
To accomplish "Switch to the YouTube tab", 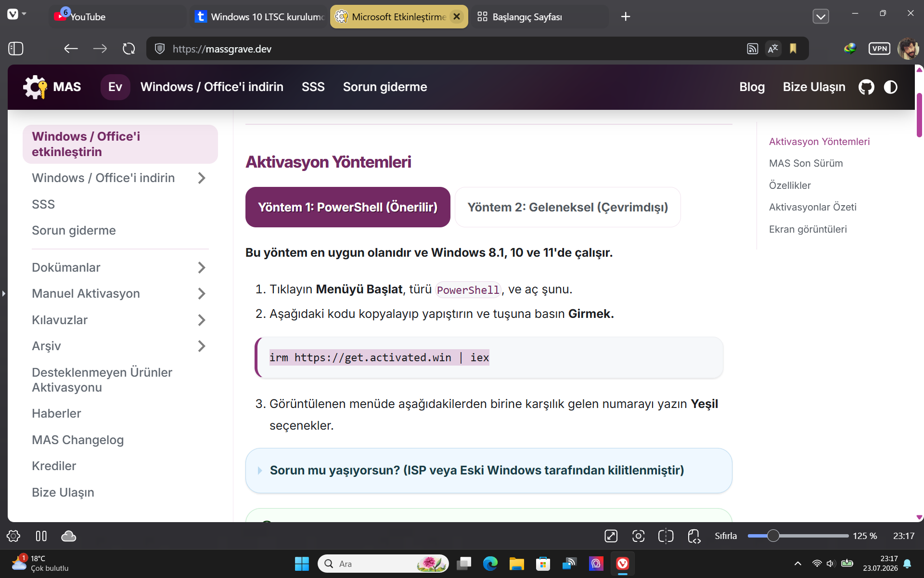I will (118, 17).
